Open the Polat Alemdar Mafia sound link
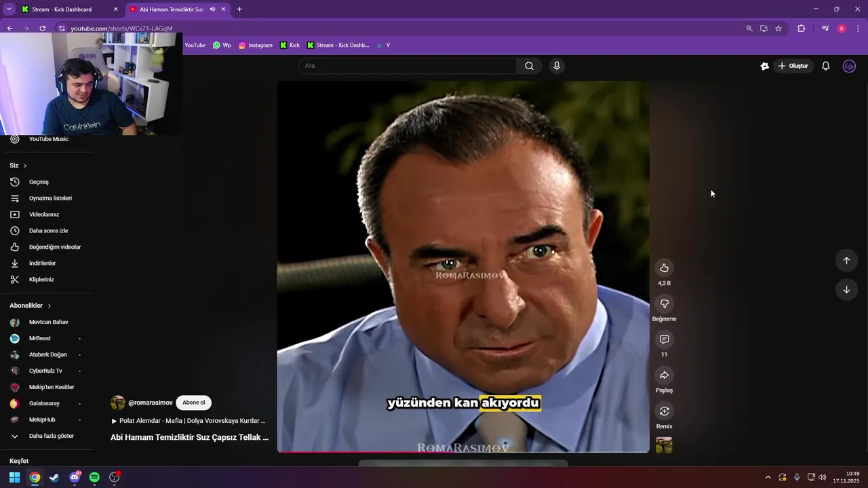868x488 pixels. 189,421
